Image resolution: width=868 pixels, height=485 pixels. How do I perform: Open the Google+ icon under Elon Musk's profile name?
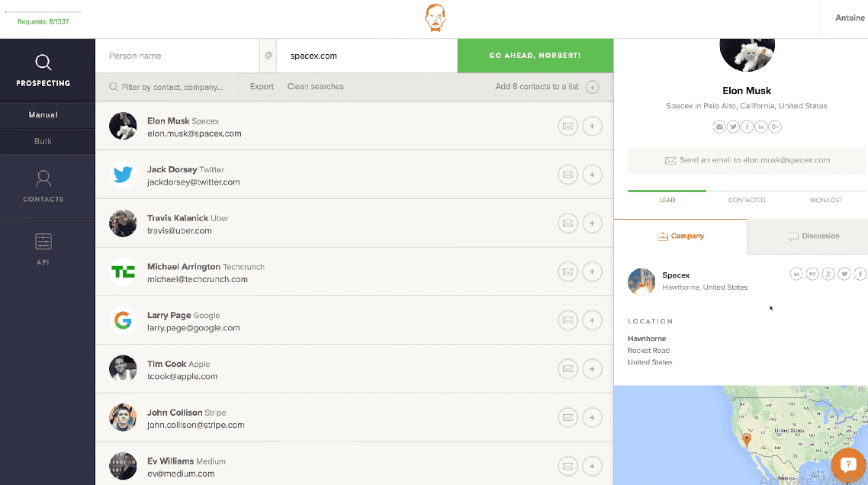click(775, 127)
